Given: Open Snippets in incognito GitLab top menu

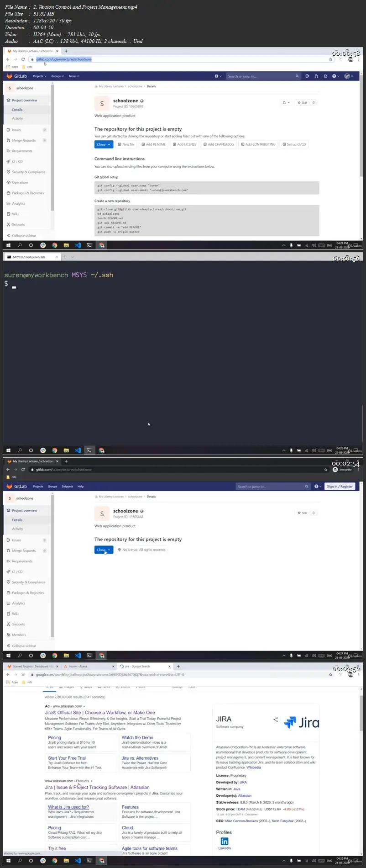Looking at the screenshot, I should point(68,487).
